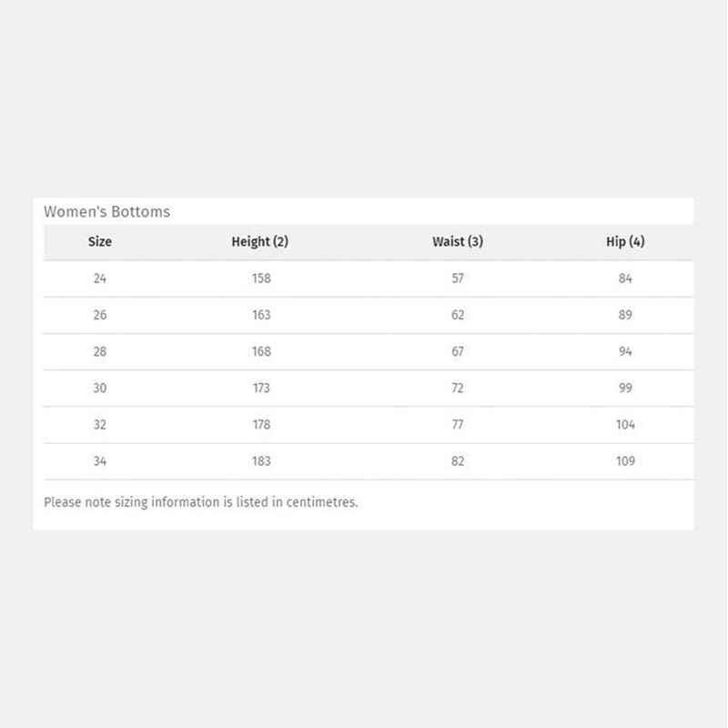This screenshot has width=728, height=728.
Task: Click the hip value 104
Action: pos(625,424)
